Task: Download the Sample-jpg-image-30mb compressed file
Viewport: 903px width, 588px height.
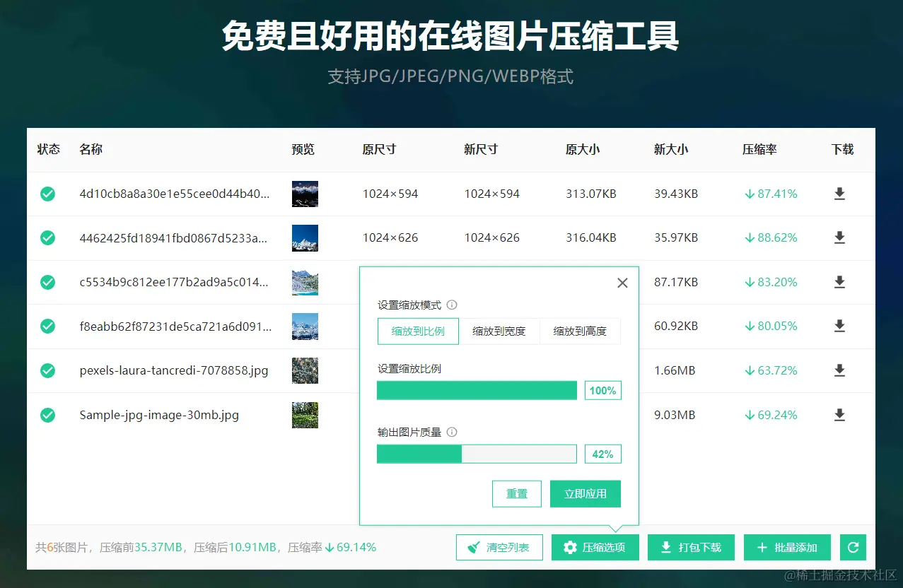Action: point(839,415)
